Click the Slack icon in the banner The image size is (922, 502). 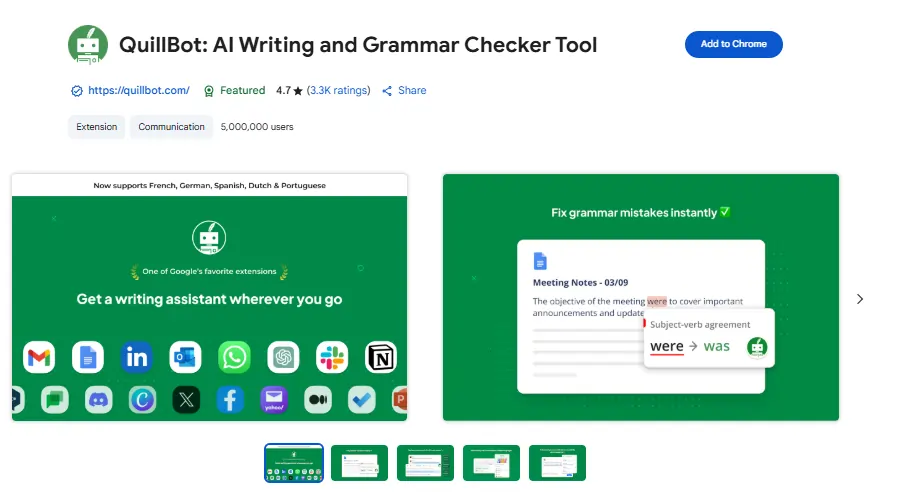click(x=332, y=356)
